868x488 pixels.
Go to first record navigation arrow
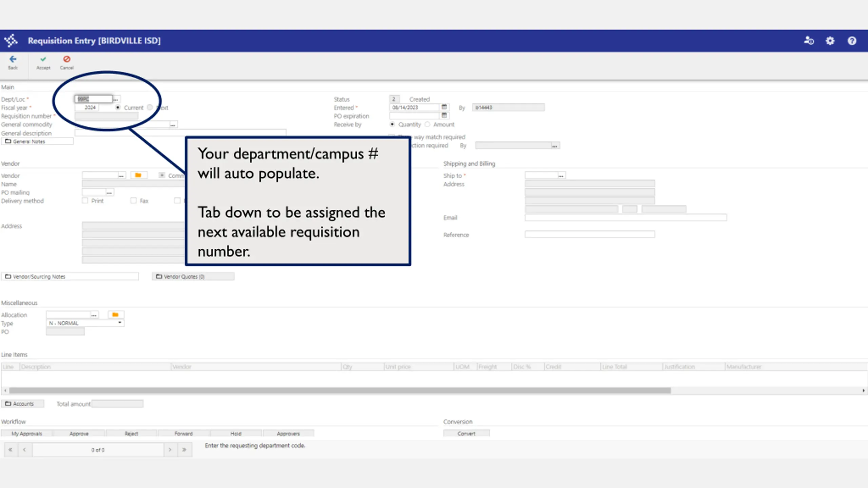[x=11, y=450]
